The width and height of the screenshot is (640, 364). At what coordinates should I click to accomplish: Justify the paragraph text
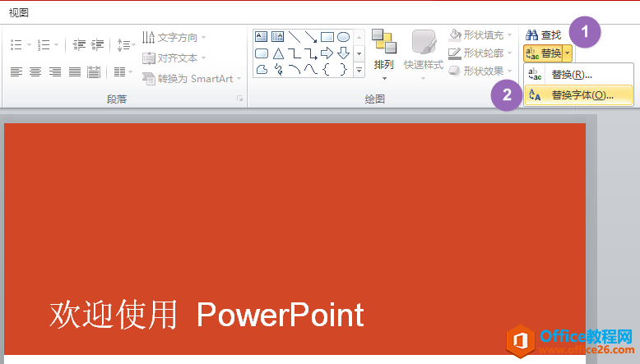(x=75, y=72)
